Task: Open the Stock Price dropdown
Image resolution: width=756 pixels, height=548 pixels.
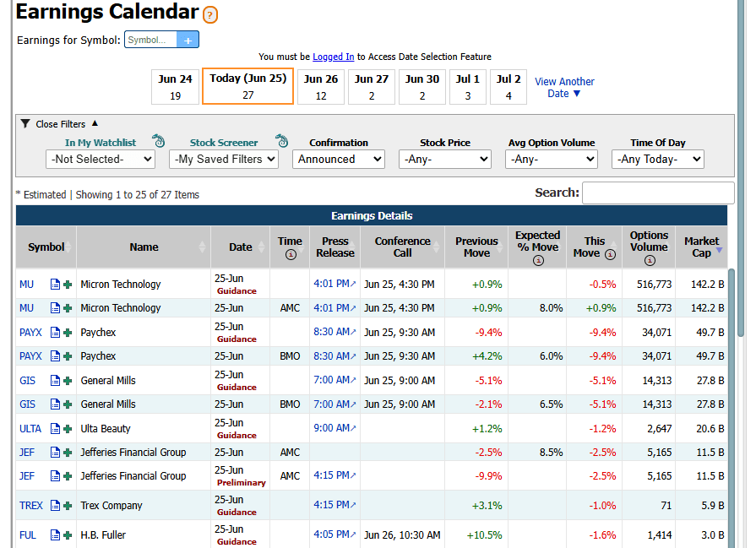Action: click(445, 159)
